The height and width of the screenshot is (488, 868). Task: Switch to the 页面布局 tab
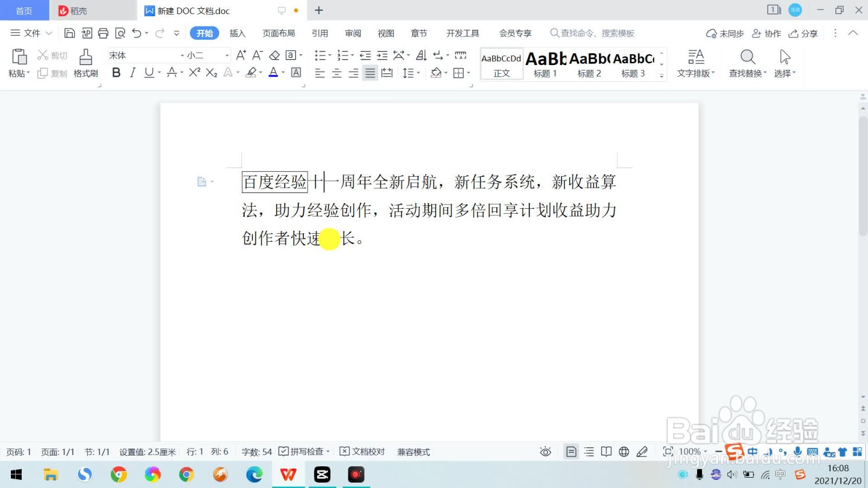279,33
